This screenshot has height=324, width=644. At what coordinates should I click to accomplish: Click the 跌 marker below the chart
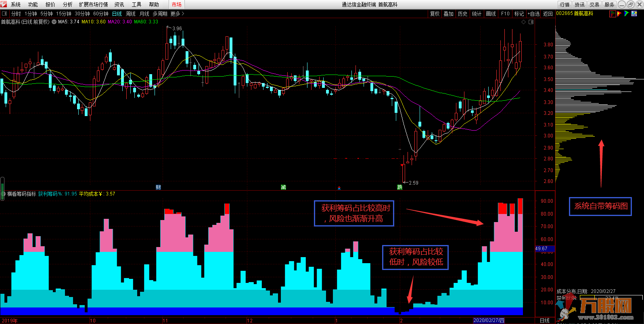coord(399,187)
